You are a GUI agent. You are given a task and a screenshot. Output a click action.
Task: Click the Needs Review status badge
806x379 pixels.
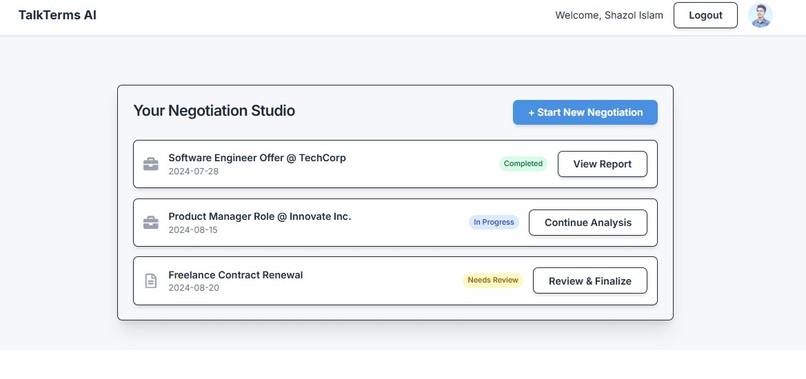pyautogui.click(x=492, y=280)
